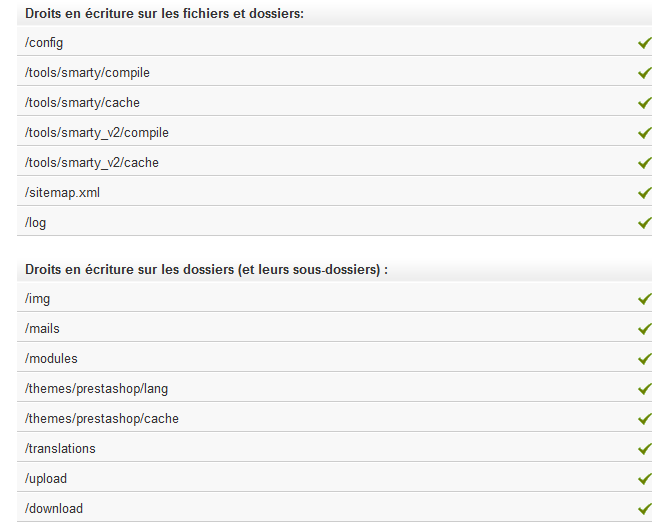
Task: Click the checkmark beside /translations
Action: tap(645, 449)
